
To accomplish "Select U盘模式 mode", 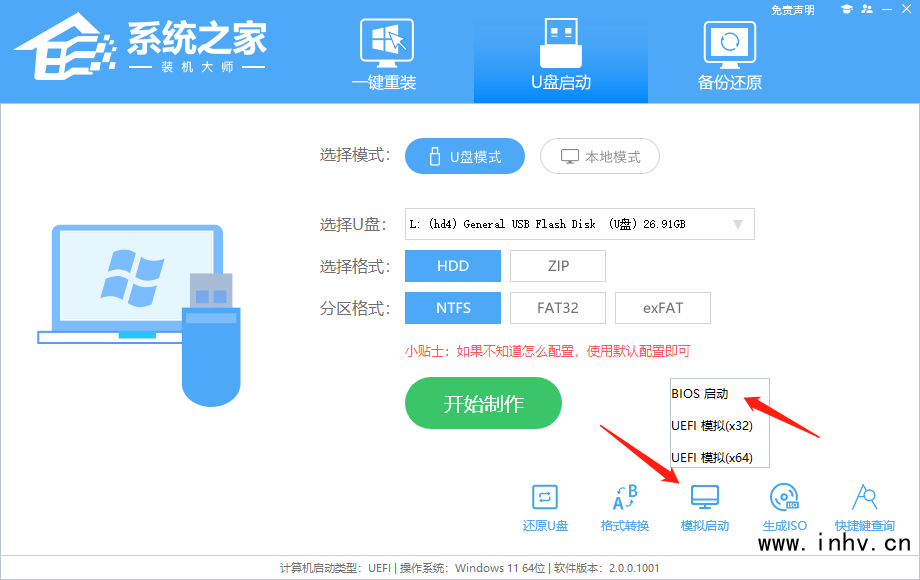I will [x=465, y=156].
